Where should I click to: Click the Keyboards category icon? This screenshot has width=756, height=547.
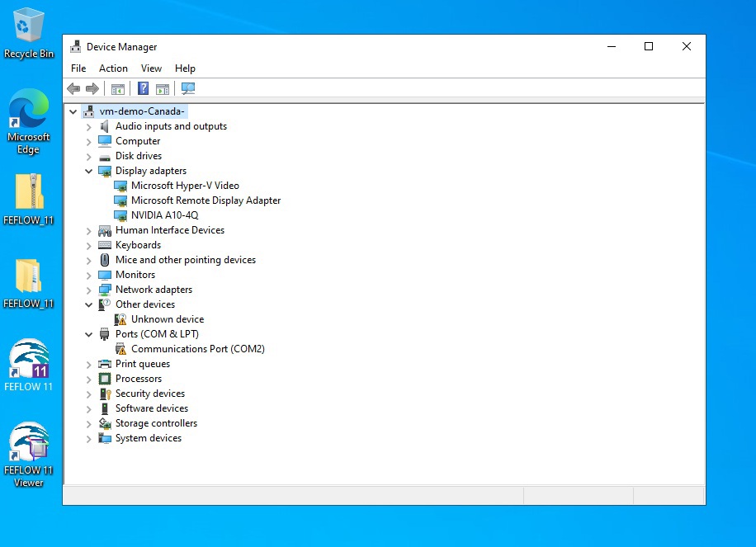coord(105,245)
